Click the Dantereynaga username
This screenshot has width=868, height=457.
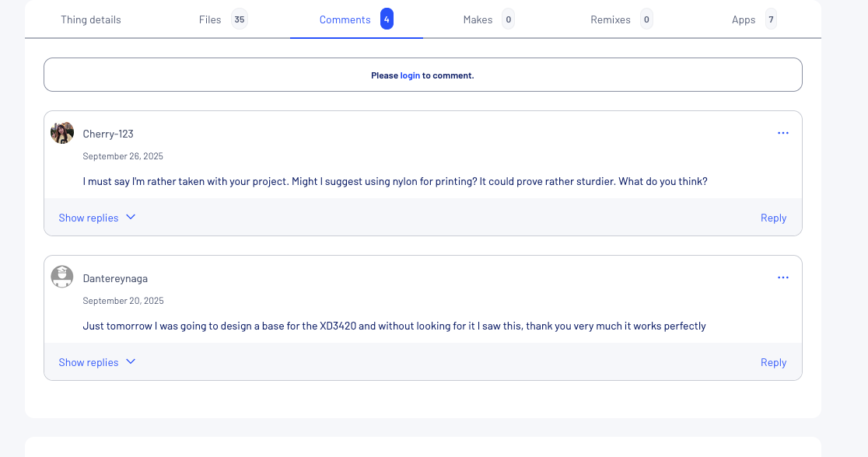coord(115,278)
